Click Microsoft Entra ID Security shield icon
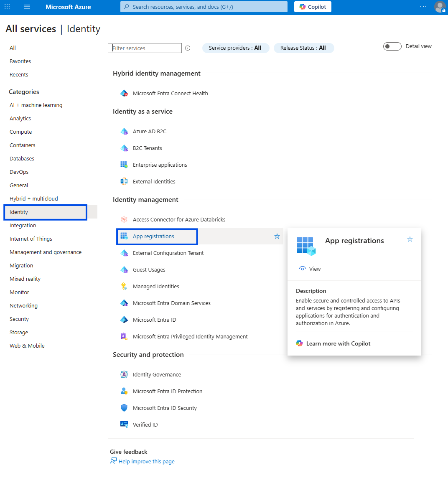 coord(124,408)
